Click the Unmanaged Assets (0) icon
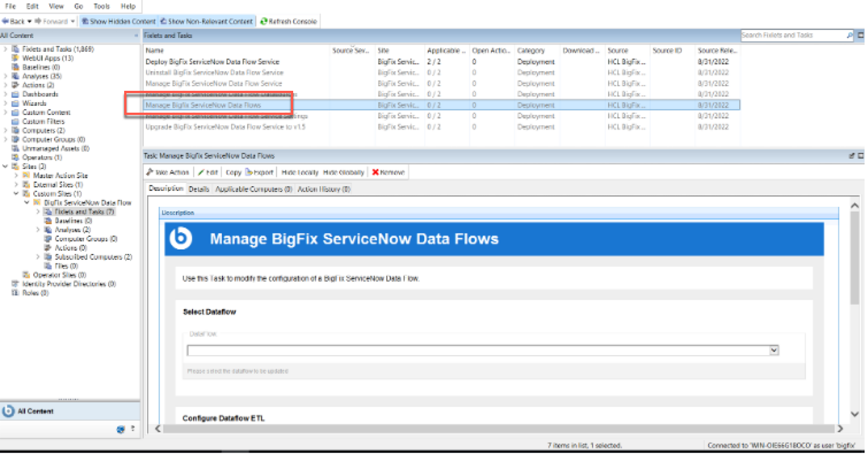Screen dimensions: 868x454 [16, 148]
